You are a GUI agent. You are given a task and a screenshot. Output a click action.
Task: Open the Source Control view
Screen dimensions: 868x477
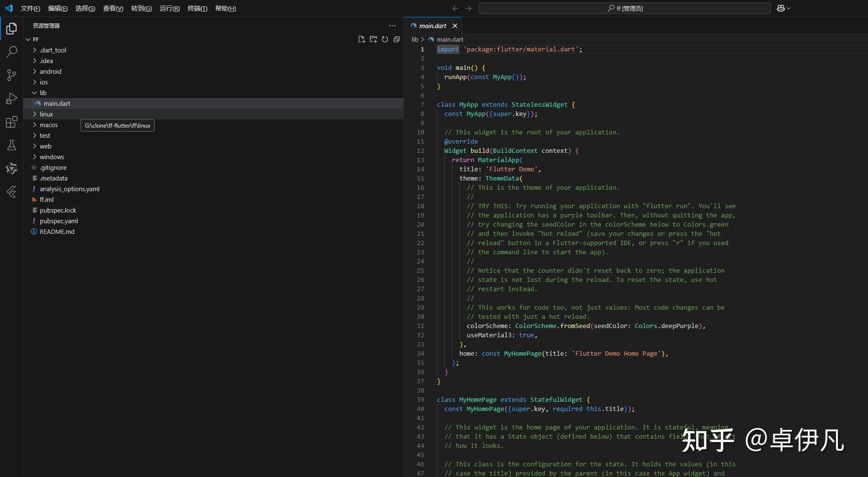(12, 75)
